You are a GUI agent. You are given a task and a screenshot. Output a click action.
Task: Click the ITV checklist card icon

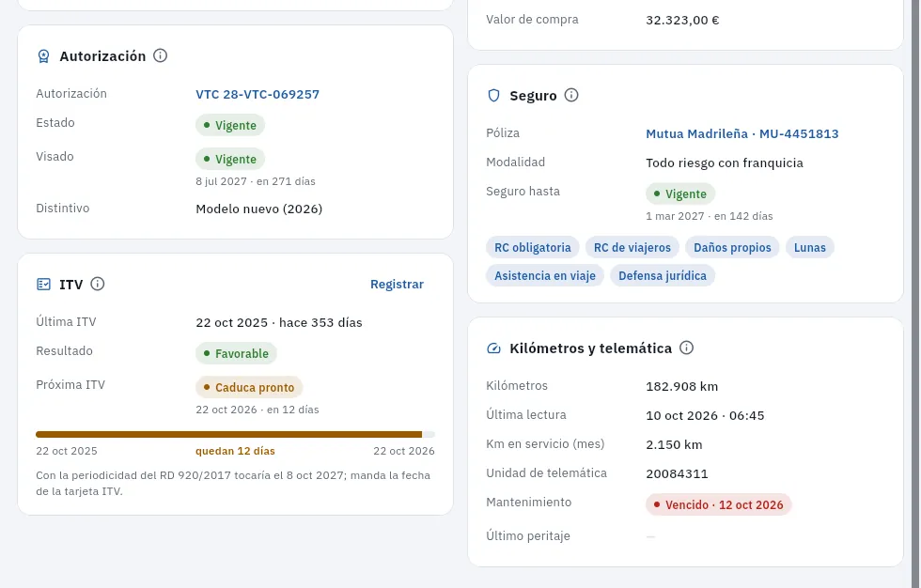point(43,285)
